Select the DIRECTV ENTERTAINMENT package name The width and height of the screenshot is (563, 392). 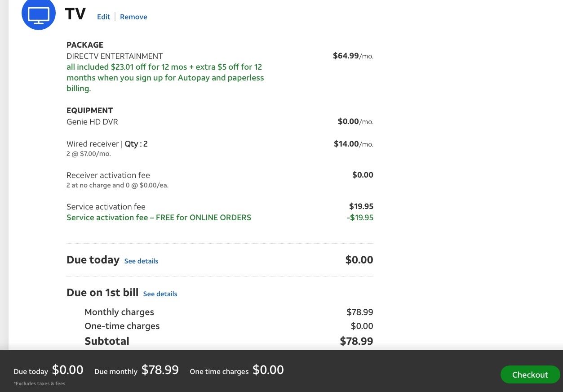pos(115,56)
